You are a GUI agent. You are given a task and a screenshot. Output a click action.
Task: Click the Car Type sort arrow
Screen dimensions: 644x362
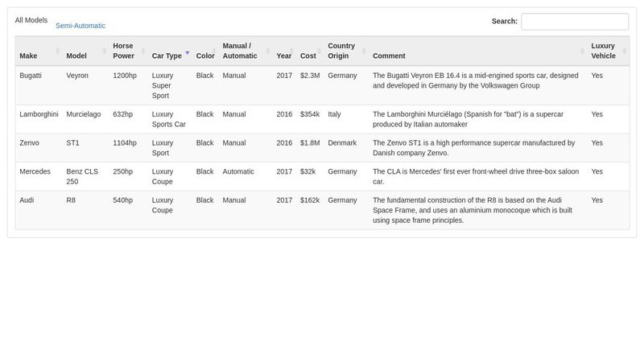(x=188, y=53)
